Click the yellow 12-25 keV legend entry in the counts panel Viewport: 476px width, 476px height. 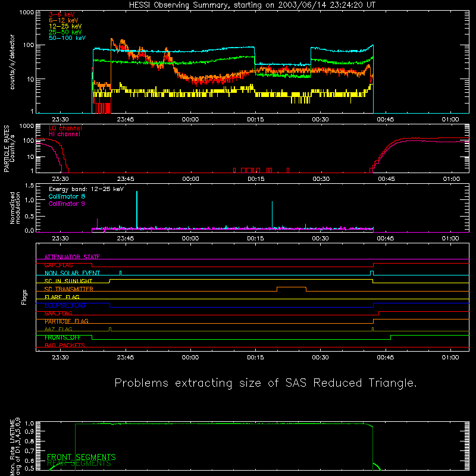tap(65, 26)
